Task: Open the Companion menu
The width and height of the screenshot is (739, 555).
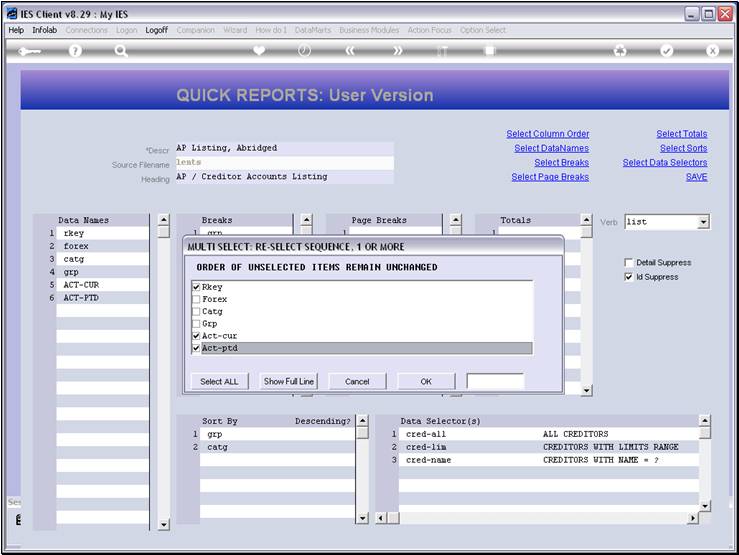Action: click(x=196, y=30)
